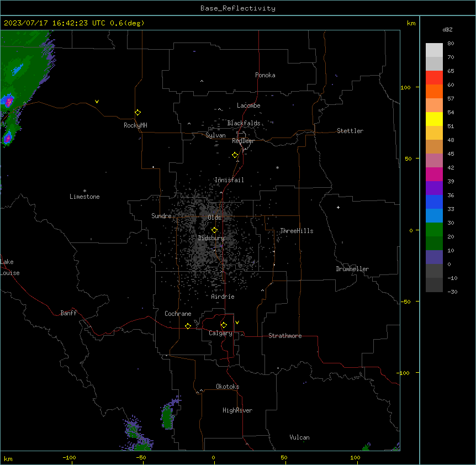
Task: Click the RockyMH label
Action: click(135, 125)
